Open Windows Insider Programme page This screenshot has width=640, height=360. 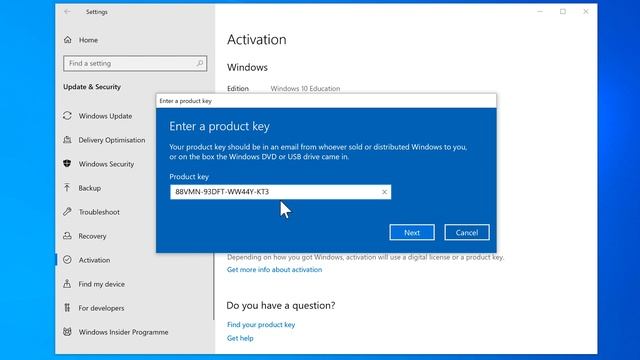(123, 332)
